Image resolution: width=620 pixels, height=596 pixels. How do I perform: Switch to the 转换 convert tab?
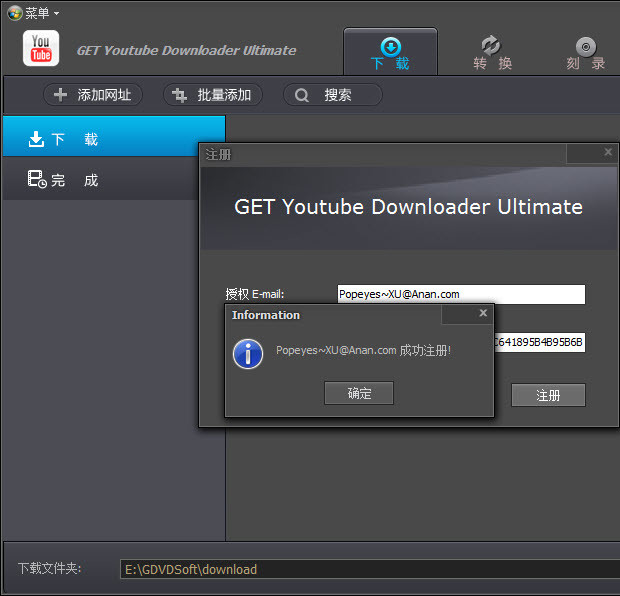click(x=492, y=53)
